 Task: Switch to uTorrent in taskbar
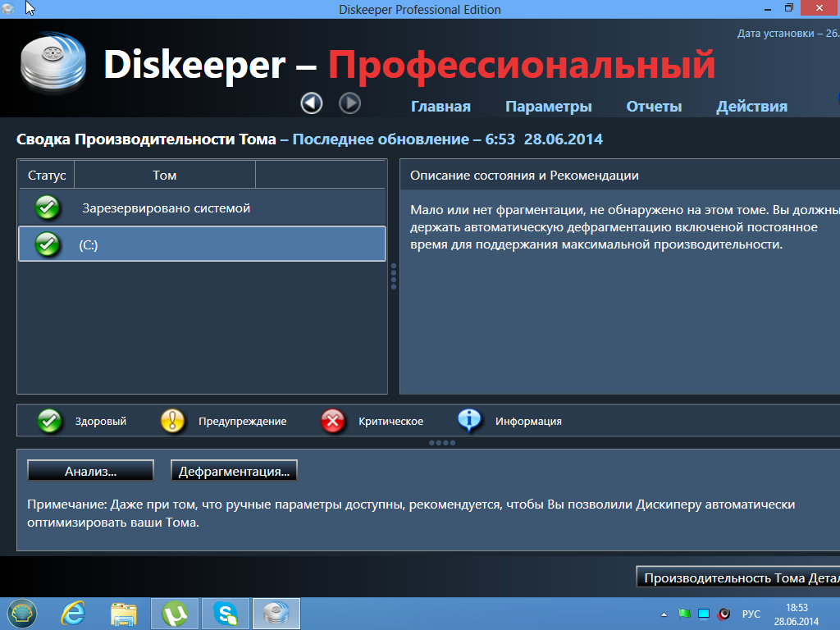(x=175, y=614)
